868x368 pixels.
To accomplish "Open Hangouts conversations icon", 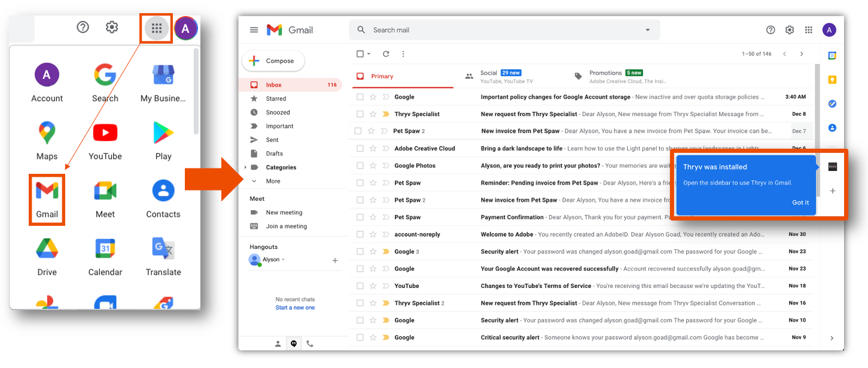I will tap(294, 344).
